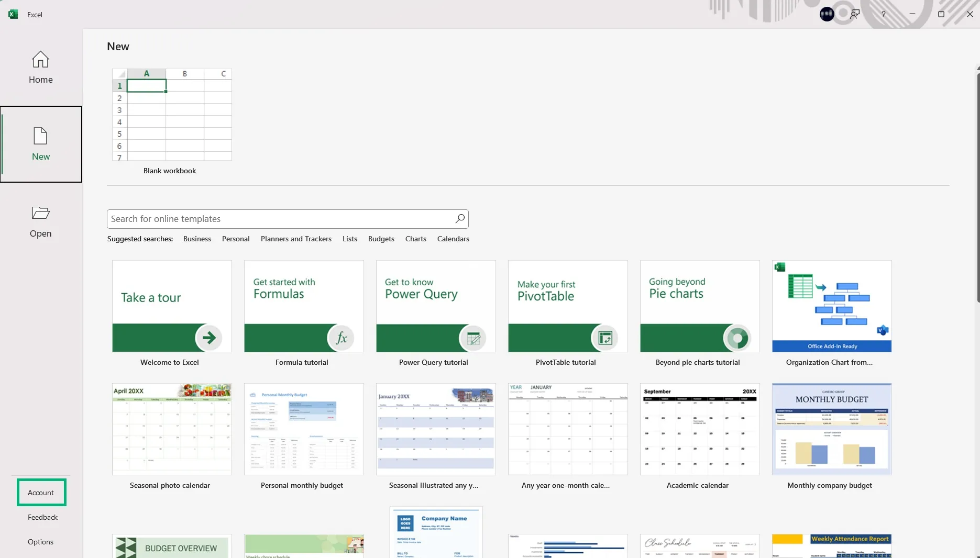The image size is (980, 558).
Task: Open the Organization Chart add-in template
Action: [832, 306]
